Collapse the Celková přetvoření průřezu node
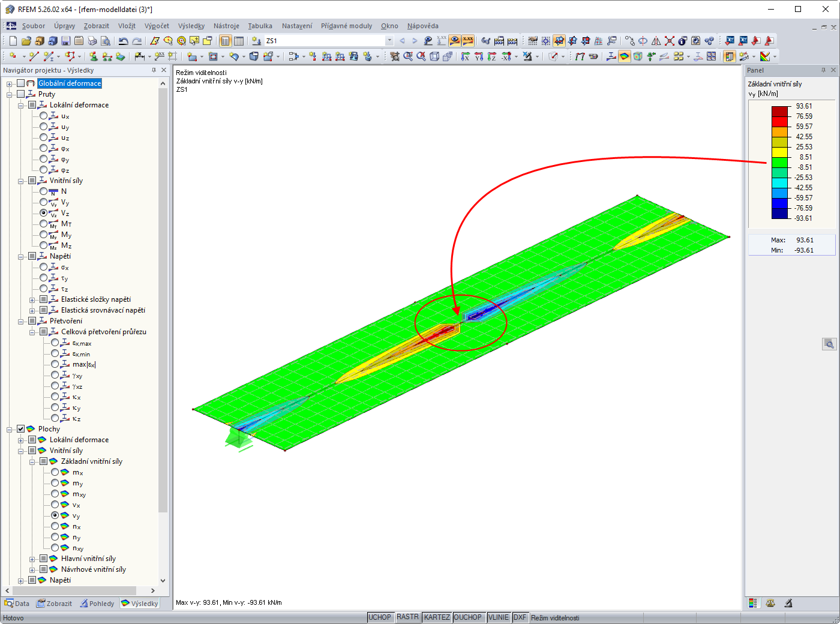 [32, 332]
